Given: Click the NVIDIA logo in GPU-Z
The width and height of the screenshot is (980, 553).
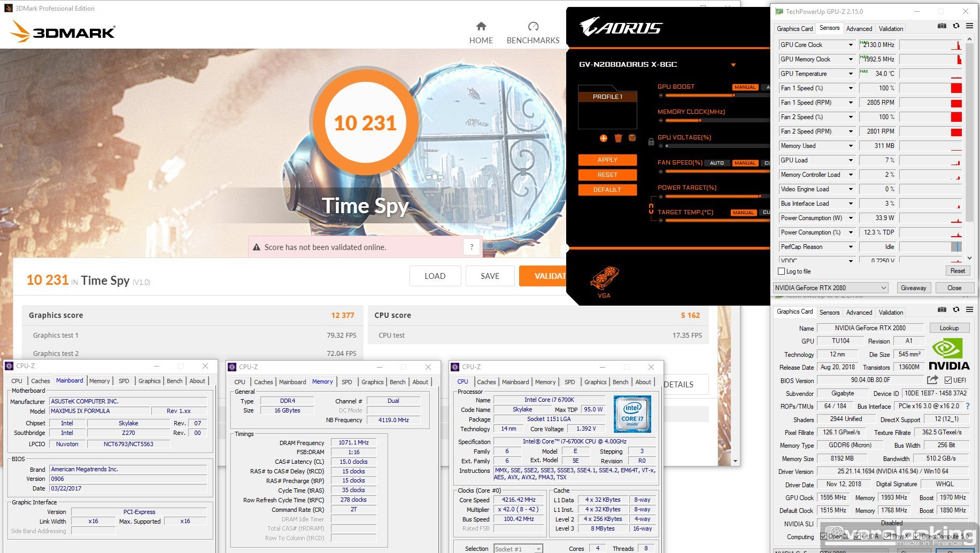Looking at the screenshot, I should point(948,354).
